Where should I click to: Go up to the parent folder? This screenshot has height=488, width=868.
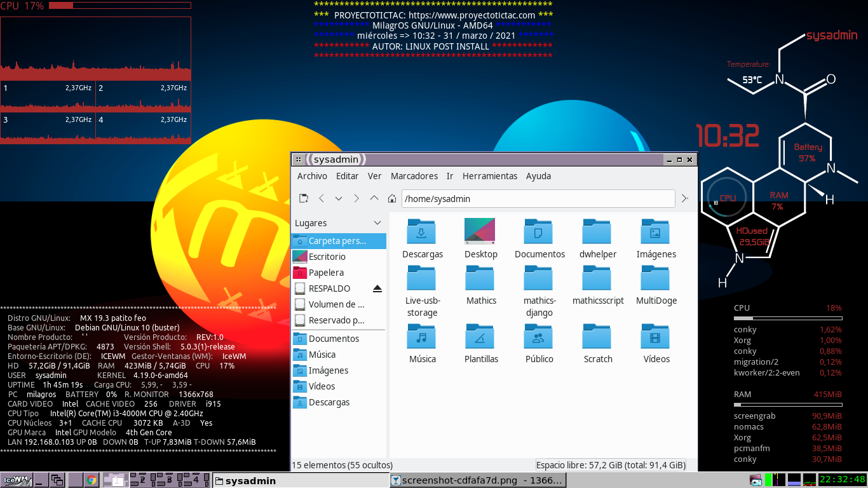(x=374, y=199)
